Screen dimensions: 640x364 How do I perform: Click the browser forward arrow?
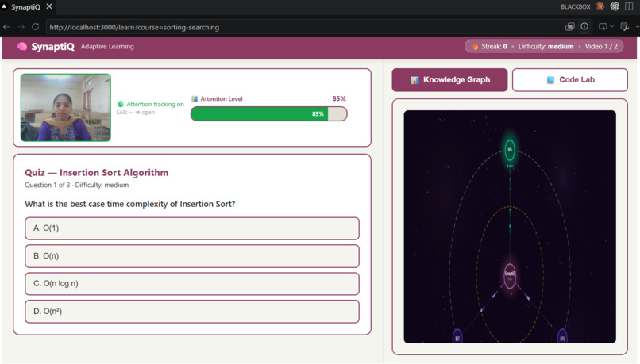(x=21, y=27)
